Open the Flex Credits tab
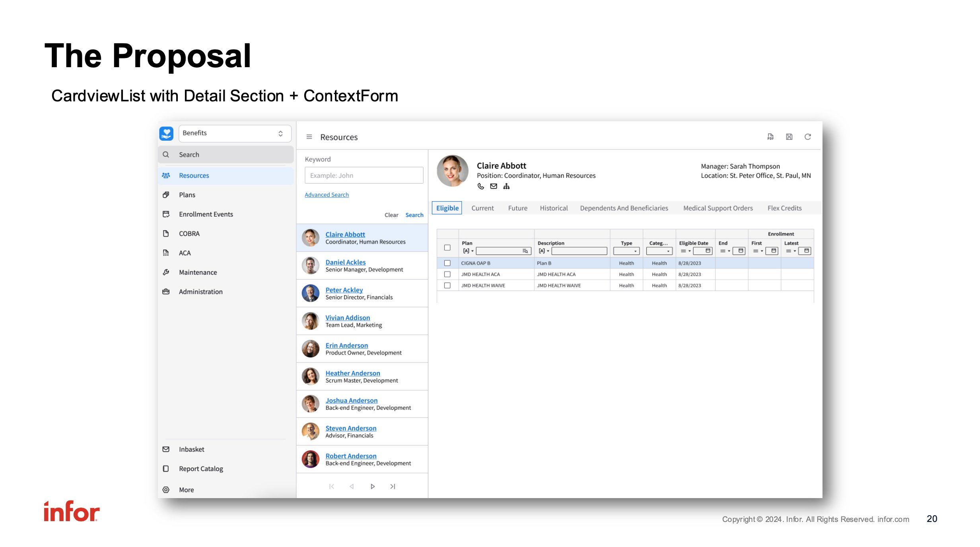The image size is (980, 547). click(x=784, y=208)
